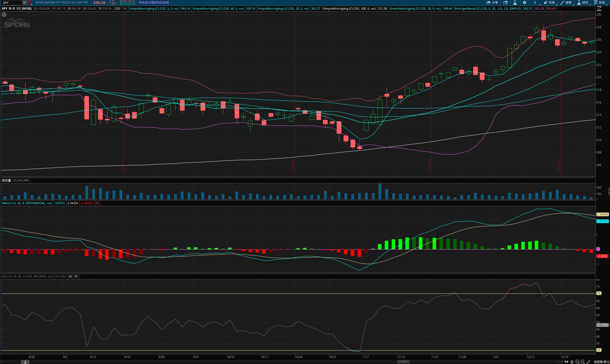Click the 11/18/16 vertical date marker
Viewport: 610px width, 364px height.
pos(430,165)
